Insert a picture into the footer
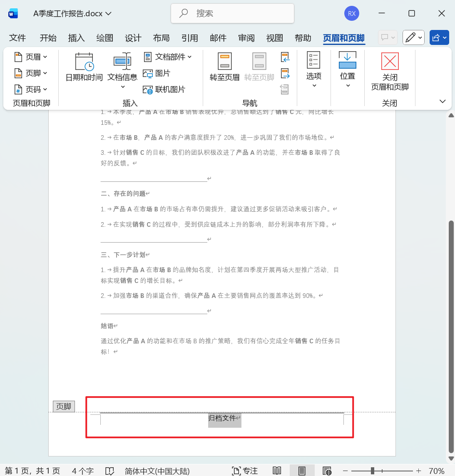 (x=147, y=73)
